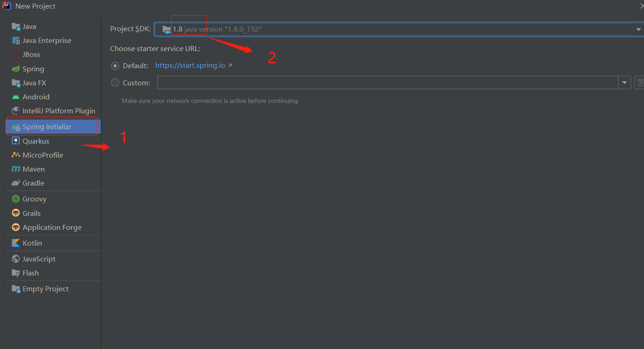Click the IntelliJ Platform Plugin icon
Image resolution: width=644 pixels, height=349 pixels.
(16, 111)
